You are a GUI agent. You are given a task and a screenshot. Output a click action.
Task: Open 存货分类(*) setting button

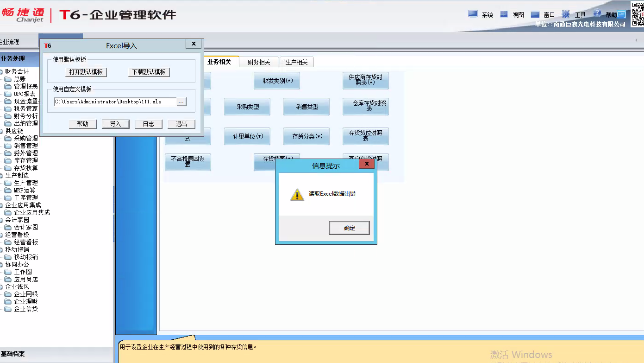[x=307, y=136]
